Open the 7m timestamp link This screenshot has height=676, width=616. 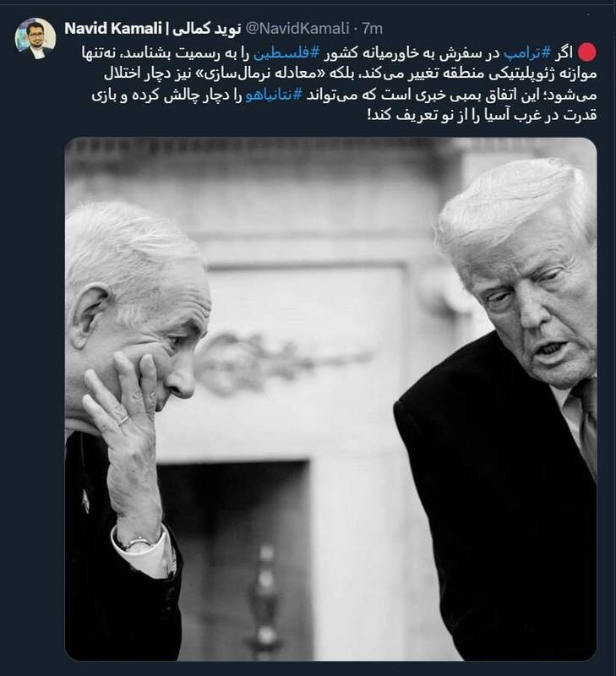point(372,29)
